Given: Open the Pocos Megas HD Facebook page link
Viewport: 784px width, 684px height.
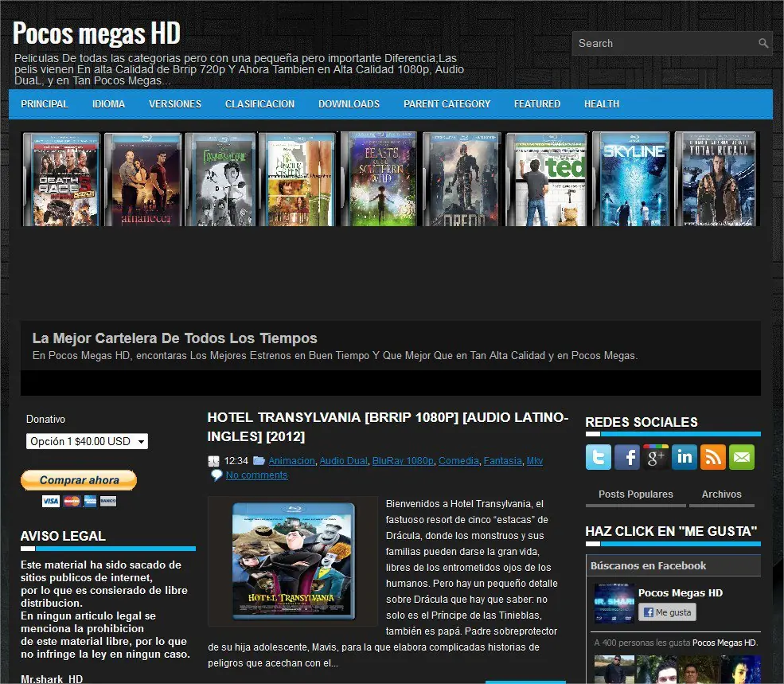Looking at the screenshot, I should point(681,593).
